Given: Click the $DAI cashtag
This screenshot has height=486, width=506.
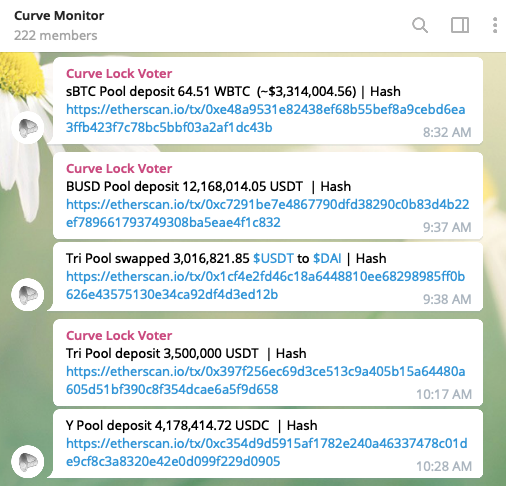Looking at the screenshot, I should 327,258.
